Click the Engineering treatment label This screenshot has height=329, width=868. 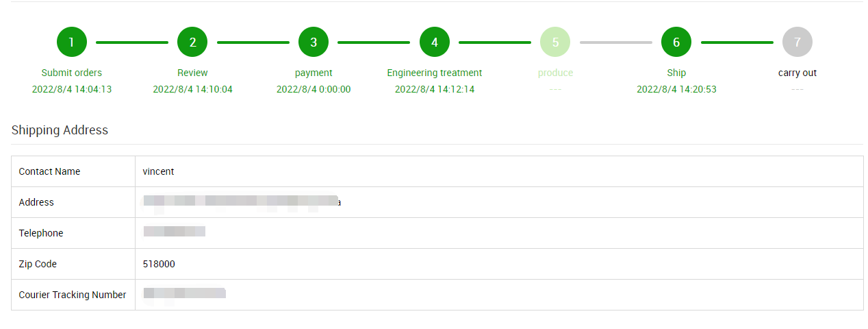[x=435, y=73]
